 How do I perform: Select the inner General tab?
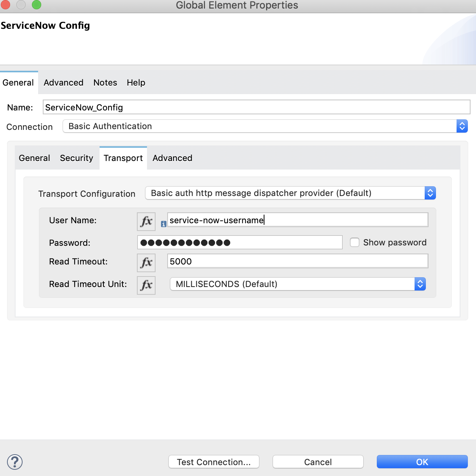(x=34, y=158)
